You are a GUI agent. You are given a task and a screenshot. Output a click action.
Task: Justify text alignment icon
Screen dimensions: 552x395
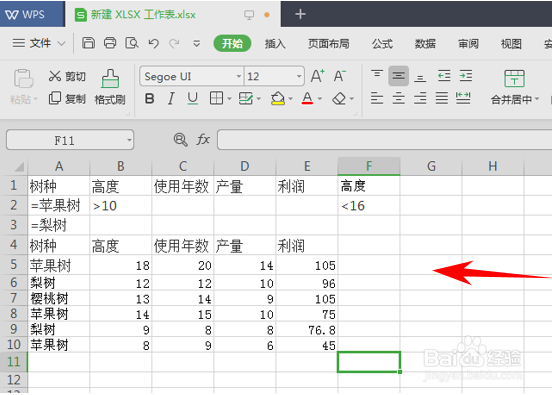(x=442, y=98)
